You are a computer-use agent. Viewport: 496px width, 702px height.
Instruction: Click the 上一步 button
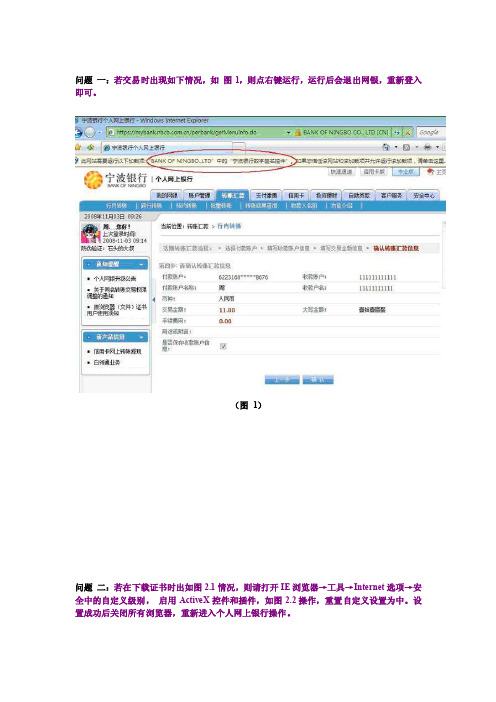tap(282, 380)
